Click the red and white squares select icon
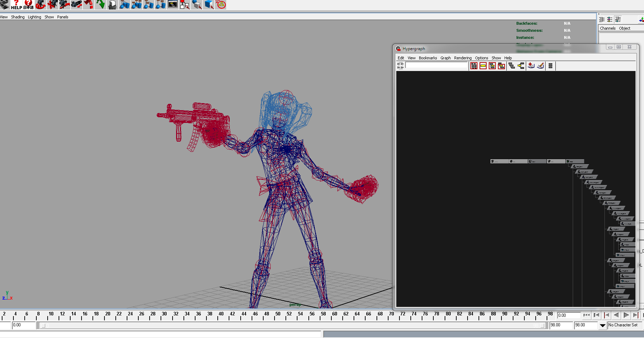Viewport: 644px width, 338px height. pos(185,5)
